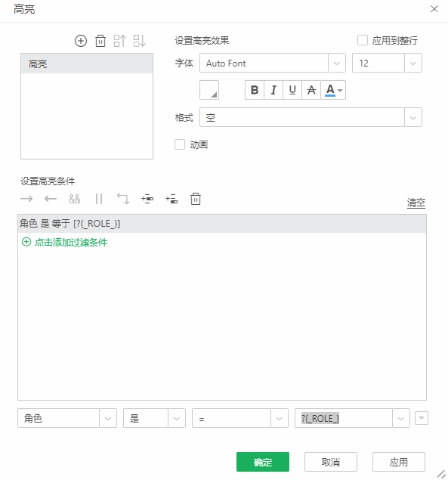448x480 pixels.
Task: Apply the && AND operator
Action: 75,199
